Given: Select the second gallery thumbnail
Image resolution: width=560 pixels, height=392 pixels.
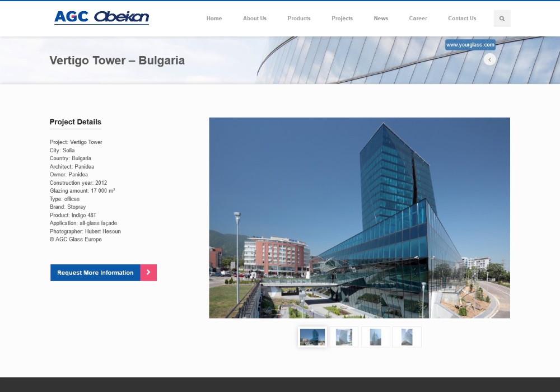Looking at the screenshot, I should (x=344, y=337).
